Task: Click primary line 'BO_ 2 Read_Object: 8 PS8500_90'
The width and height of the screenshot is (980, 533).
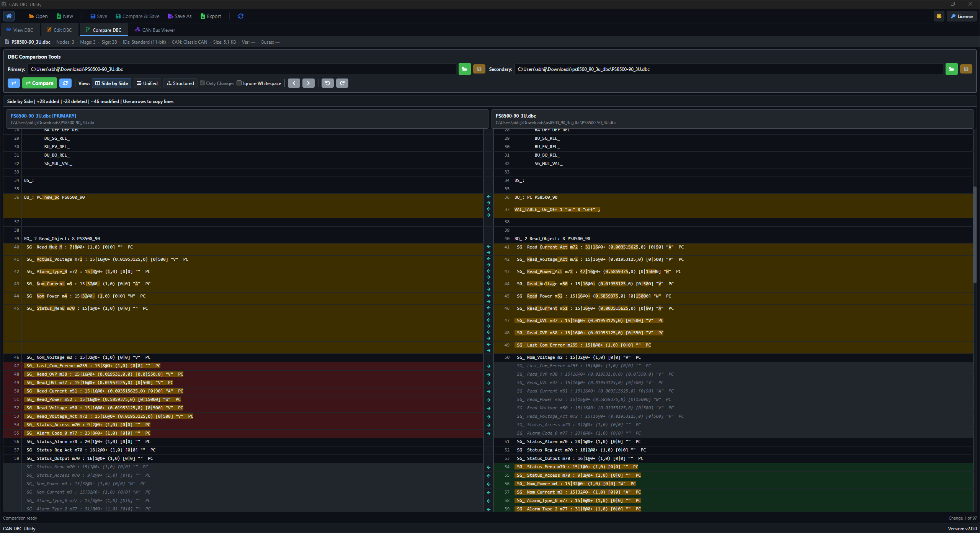Action: click(62, 239)
